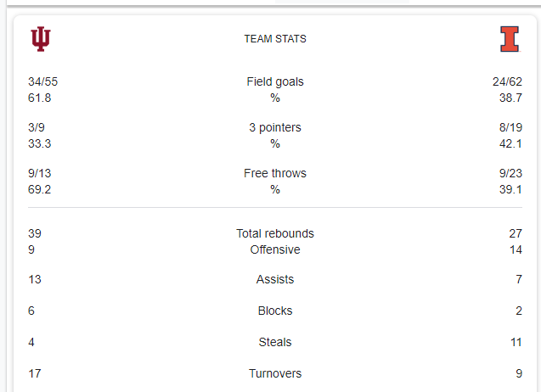
Task: Select Indiana's 39 total rebounds value
Action: (x=35, y=233)
